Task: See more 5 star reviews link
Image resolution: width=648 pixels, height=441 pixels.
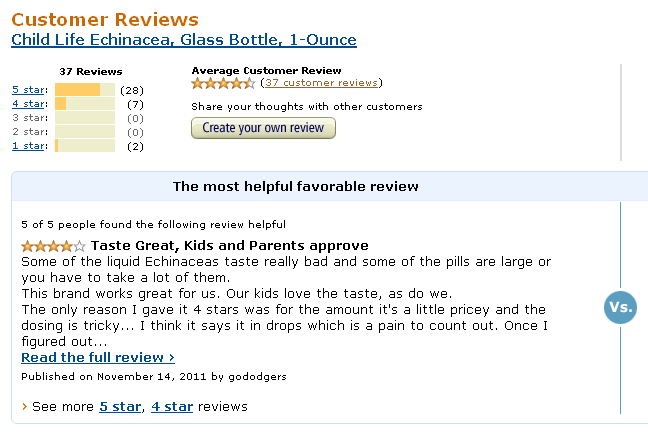Action: (x=120, y=407)
